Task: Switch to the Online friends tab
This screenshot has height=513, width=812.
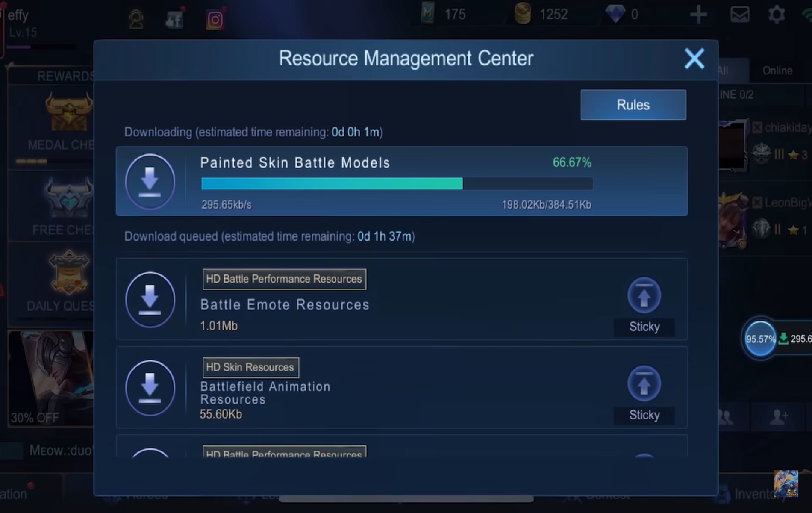Action: [x=777, y=71]
